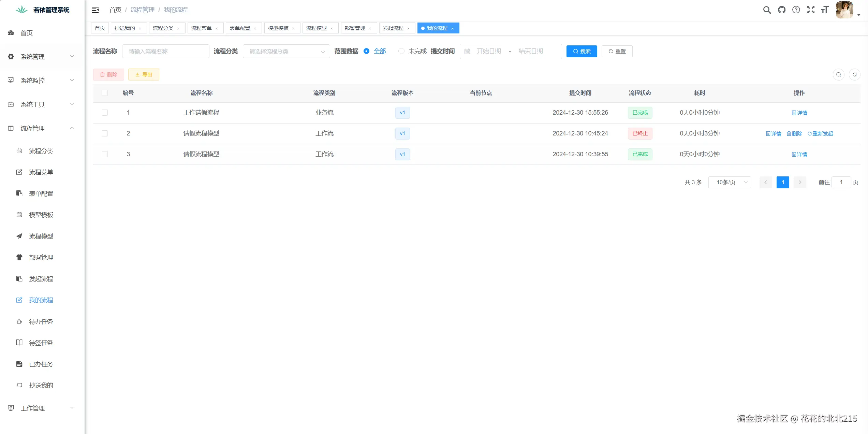The width and height of the screenshot is (868, 434).
Task: Hide search bar with round magnifier icon
Action: [x=839, y=75]
